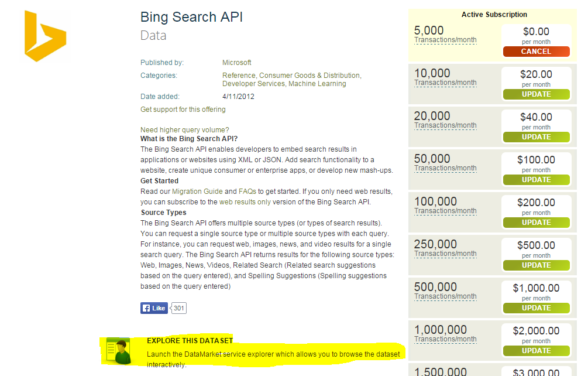Screen dimensions: 588x376
Task: Update to the $1,000.00 per month plan
Action: tap(537, 308)
